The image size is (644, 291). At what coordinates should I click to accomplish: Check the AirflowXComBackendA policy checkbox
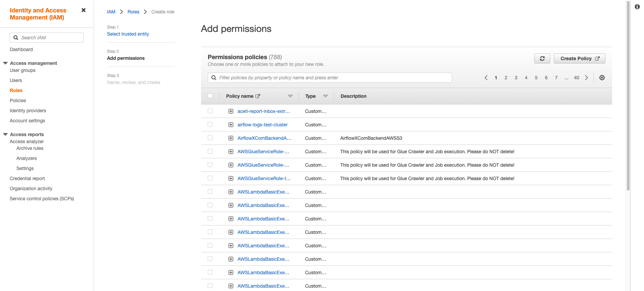210,138
